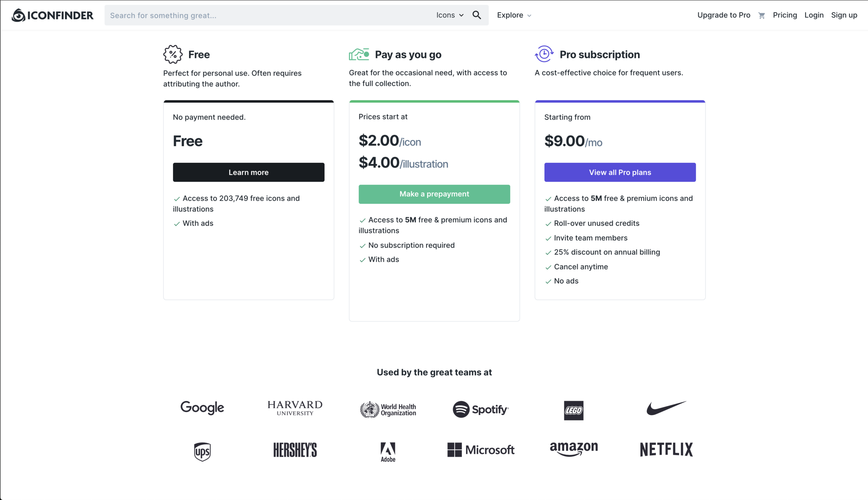The image size is (868, 500).
Task: Click View all Pro plans button
Action: tap(620, 173)
